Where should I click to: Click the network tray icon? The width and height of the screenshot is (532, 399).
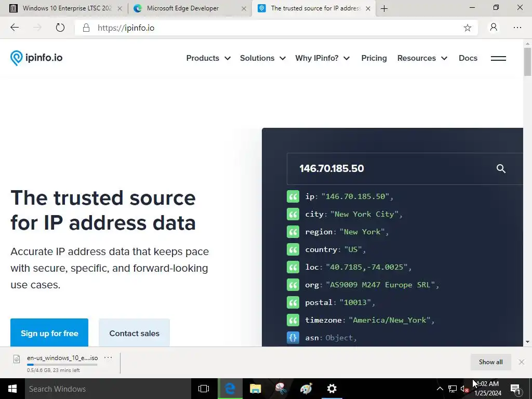point(453,389)
